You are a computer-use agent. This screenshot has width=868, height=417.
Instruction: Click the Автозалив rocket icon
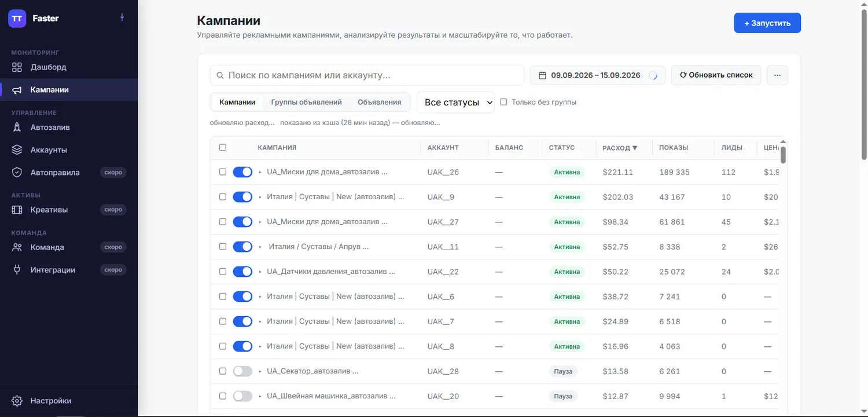[17, 127]
